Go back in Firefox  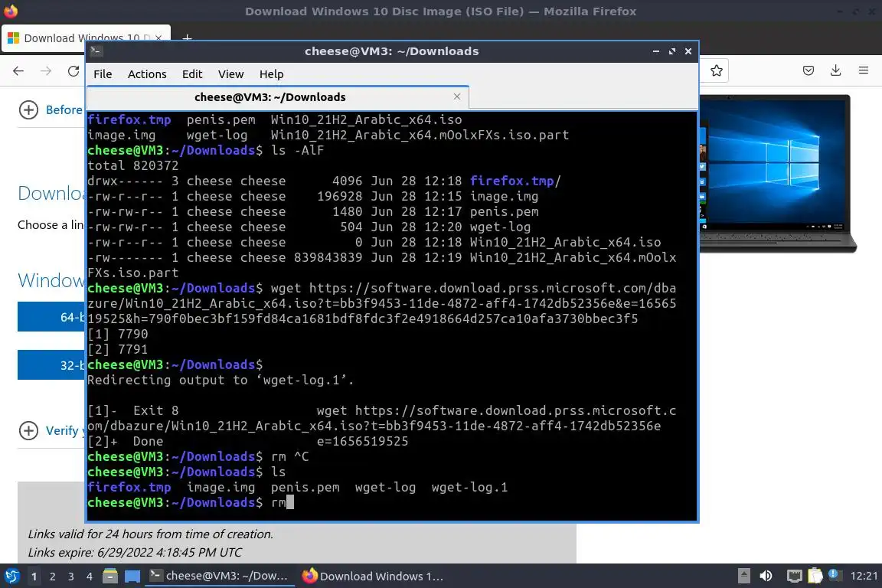[18, 71]
